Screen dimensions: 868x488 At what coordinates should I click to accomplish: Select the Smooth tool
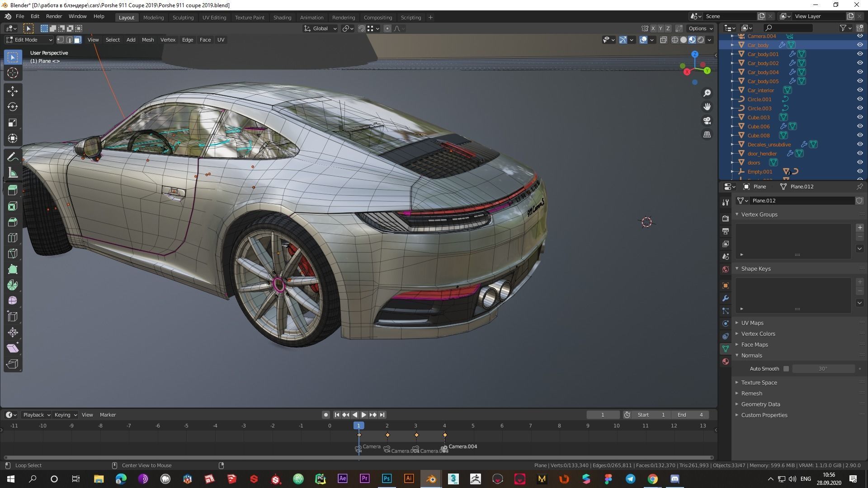(13, 301)
